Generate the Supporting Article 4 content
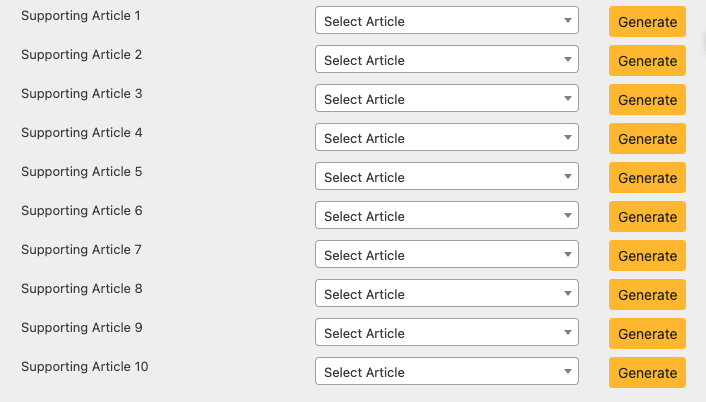The height and width of the screenshot is (402, 706). (x=647, y=139)
